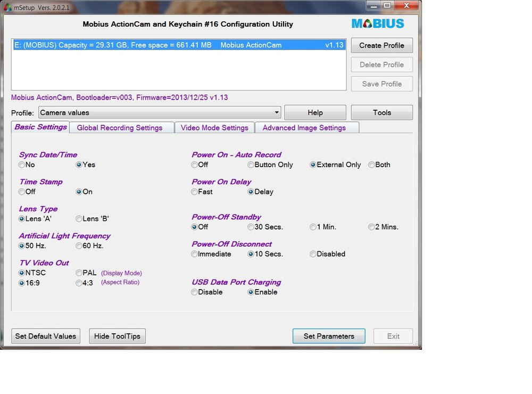Open Video Mode Settings tab
Screen dimensions: 532x394
click(214, 128)
